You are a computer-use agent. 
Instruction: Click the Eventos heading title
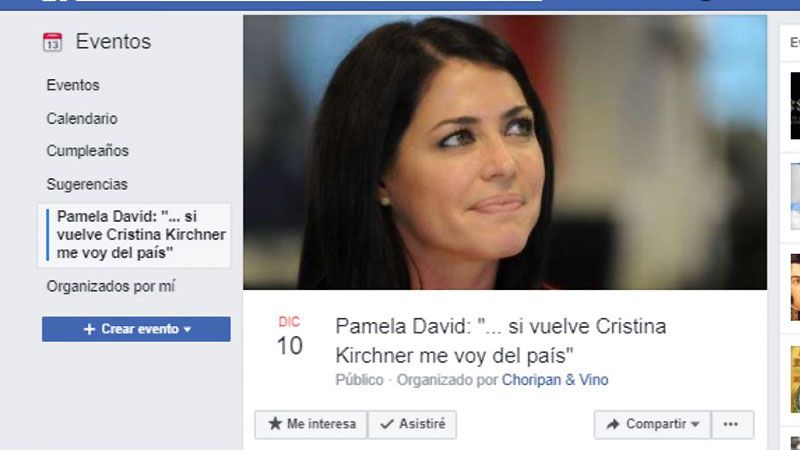(x=113, y=41)
